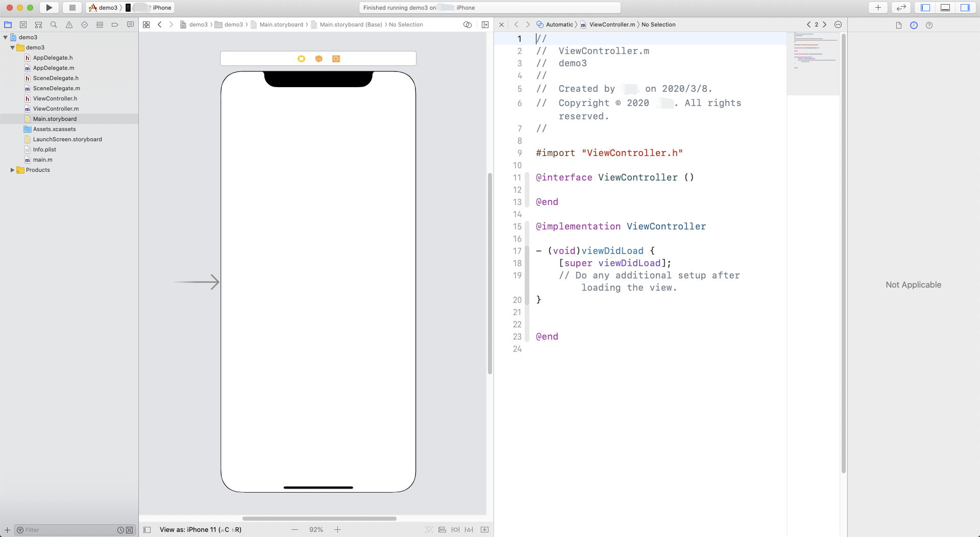Expand the Products group
980x537 pixels.
point(12,170)
